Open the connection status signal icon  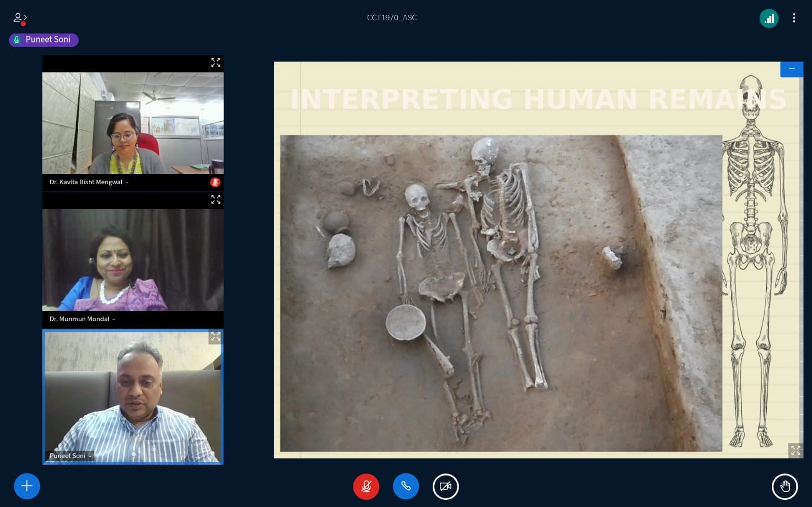tap(769, 18)
